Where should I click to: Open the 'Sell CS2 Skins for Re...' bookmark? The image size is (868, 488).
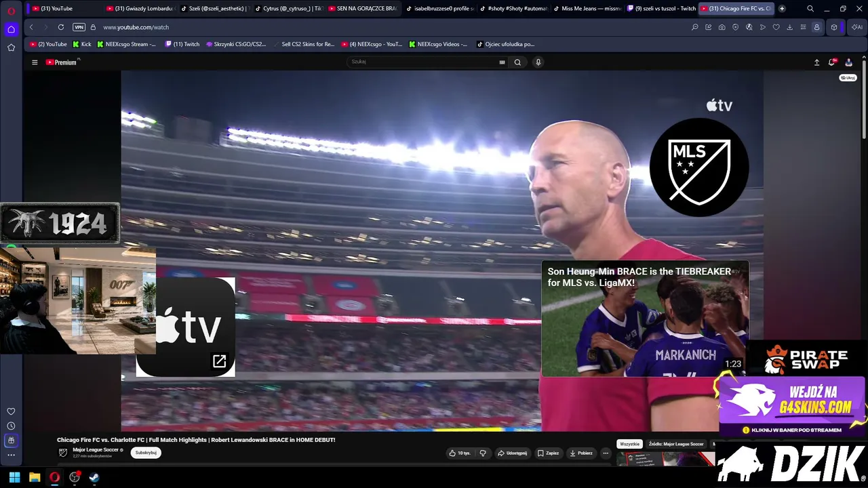[x=304, y=44]
